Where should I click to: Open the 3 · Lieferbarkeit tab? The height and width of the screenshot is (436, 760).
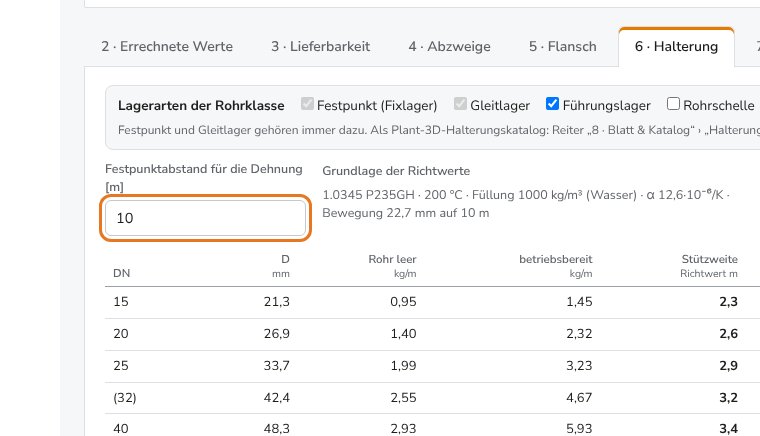click(320, 47)
